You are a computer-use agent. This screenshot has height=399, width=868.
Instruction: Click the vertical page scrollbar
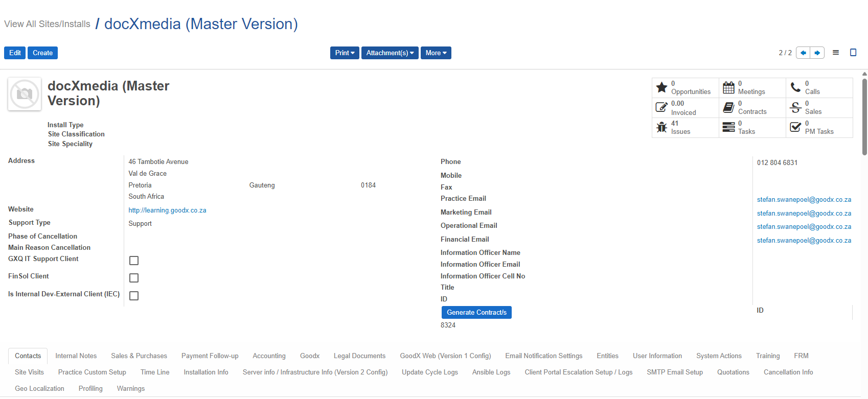(x=864, y=116)
